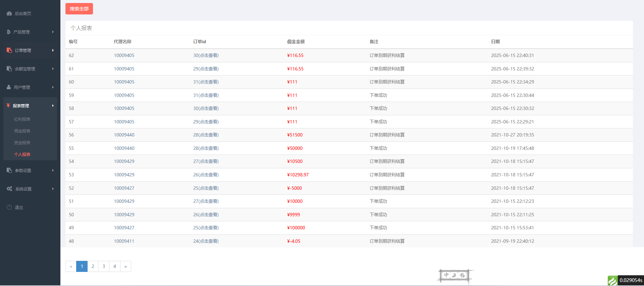
Task: Open order link 30(点击查看) in row 62
Action: point(206,55)
